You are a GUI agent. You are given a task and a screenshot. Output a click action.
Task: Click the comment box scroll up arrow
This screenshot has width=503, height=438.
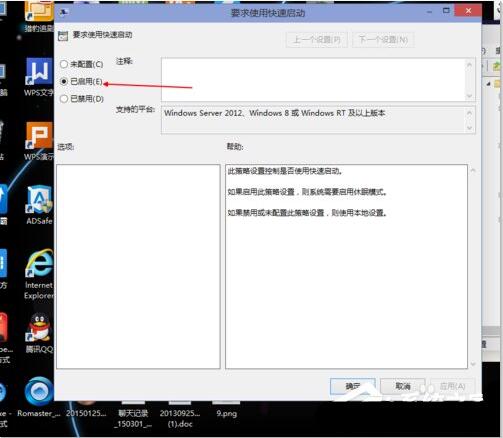(x=470, y=64)
